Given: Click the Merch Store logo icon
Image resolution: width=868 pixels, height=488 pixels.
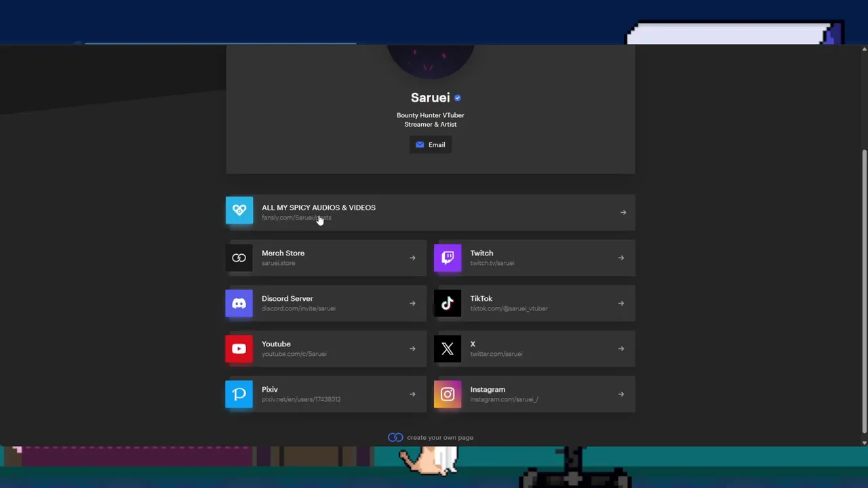Looking at the screenshot, I should click(239, 258).
